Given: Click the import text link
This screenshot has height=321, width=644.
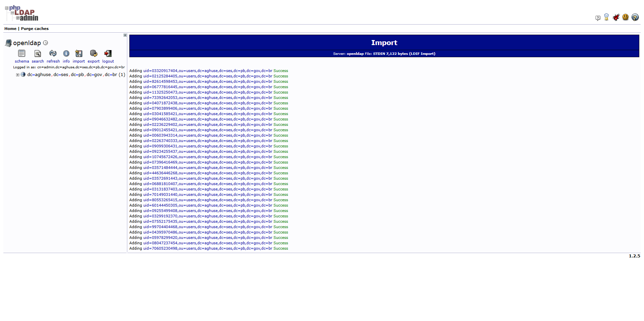Looking at the screenshot, I should 79,61.
